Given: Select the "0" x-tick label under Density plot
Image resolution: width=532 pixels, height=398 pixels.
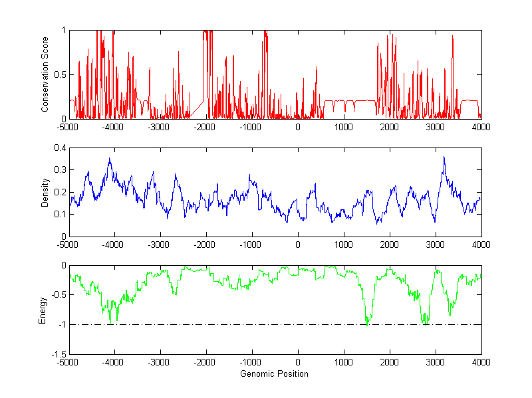Looking at the screenshot, I should [297, 245].
